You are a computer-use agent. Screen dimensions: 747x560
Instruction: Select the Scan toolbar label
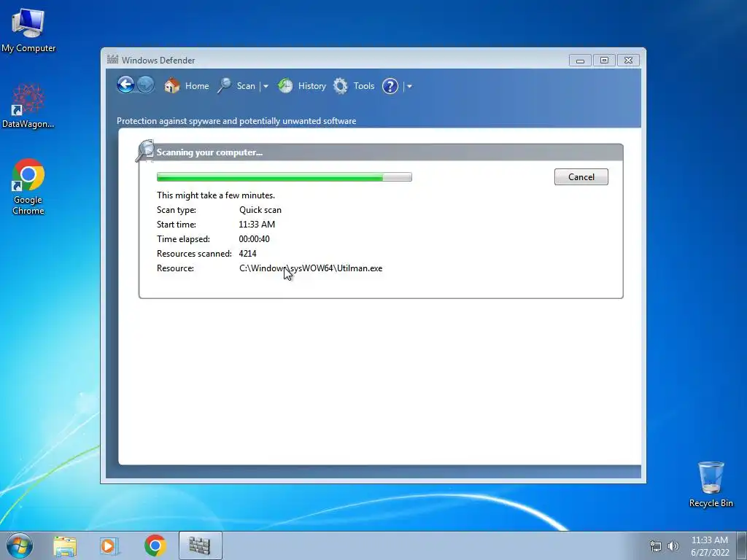pyautogui.click(x=246, y=86)
